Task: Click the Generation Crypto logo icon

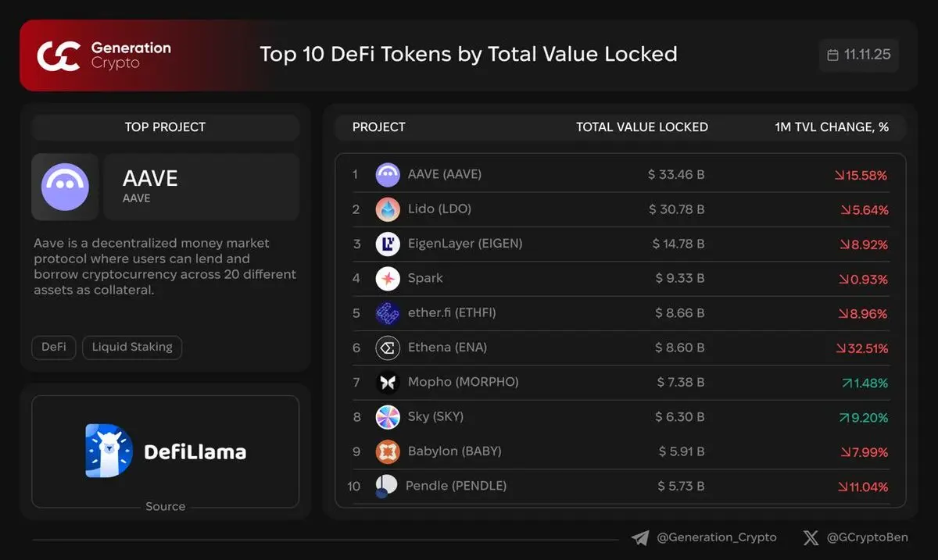Action: click(59, 55)
